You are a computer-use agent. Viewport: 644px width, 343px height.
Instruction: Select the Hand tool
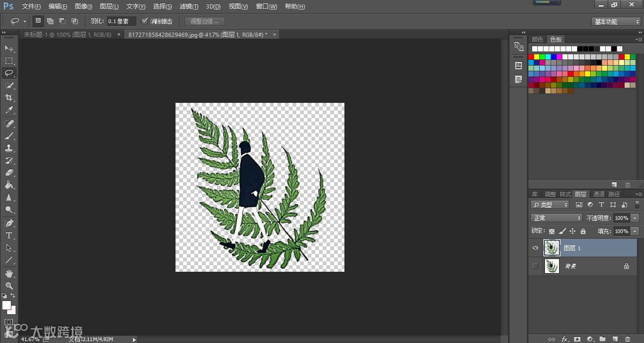pos(9,273)
